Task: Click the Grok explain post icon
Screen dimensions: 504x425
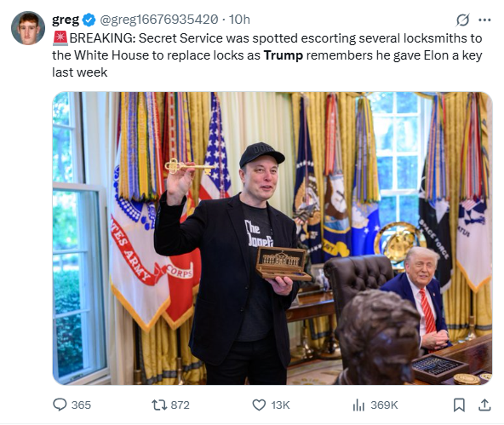Action: pos(463,20)
